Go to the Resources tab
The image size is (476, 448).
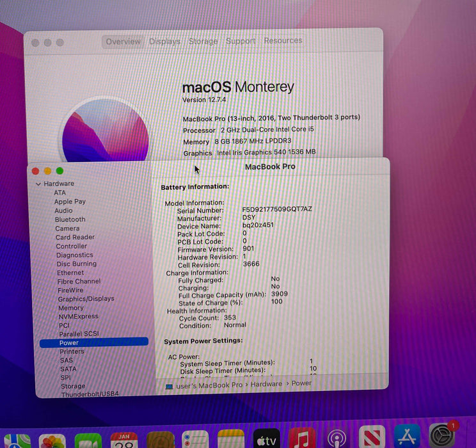click(283, 40)
